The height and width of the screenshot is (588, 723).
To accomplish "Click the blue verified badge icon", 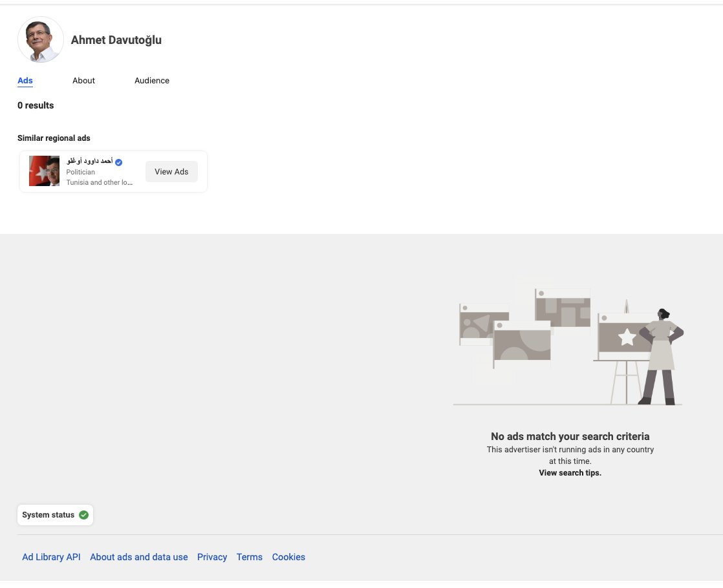I will tap(119, 162).
